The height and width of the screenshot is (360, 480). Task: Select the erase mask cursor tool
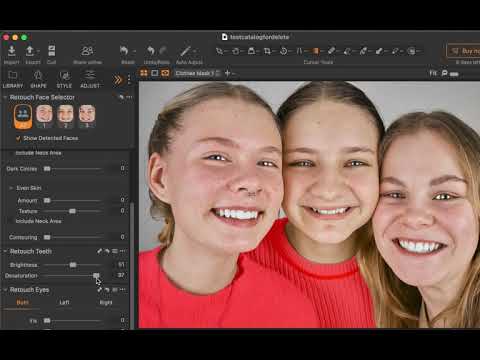(x=347, y=51)
